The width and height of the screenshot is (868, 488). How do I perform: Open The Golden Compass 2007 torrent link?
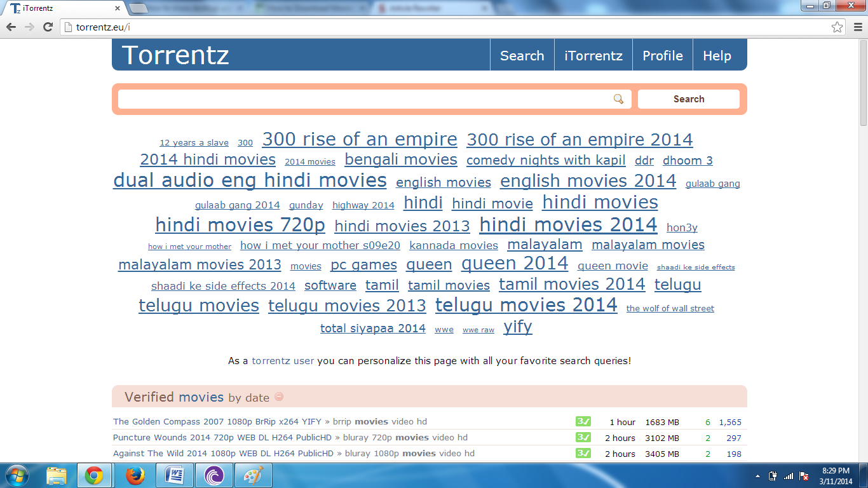217,421
